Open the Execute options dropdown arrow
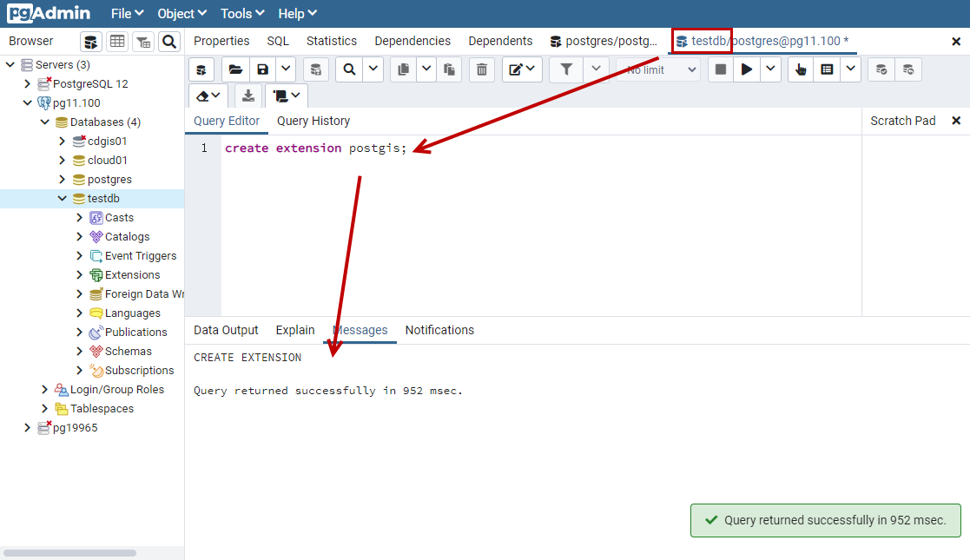 coord(770,69)
